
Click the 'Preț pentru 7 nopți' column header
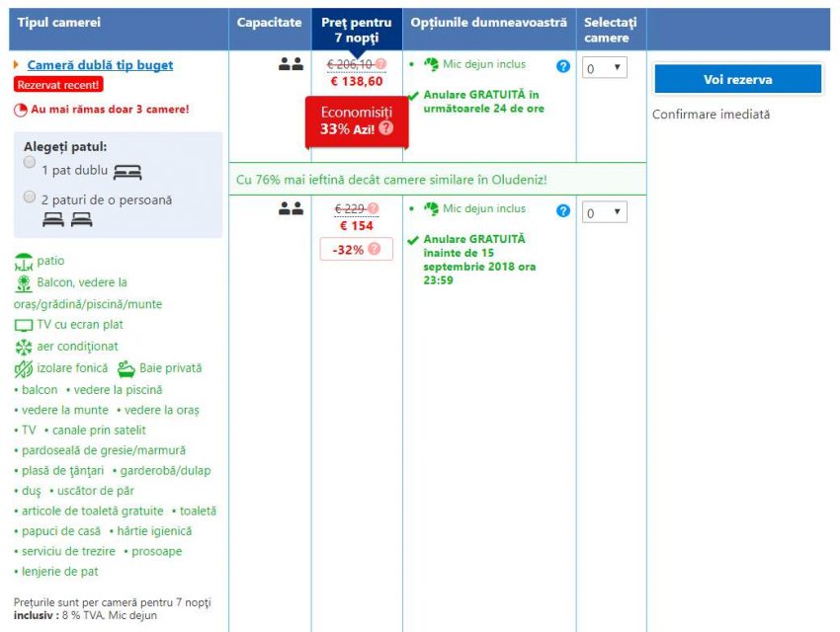(357, 30)
